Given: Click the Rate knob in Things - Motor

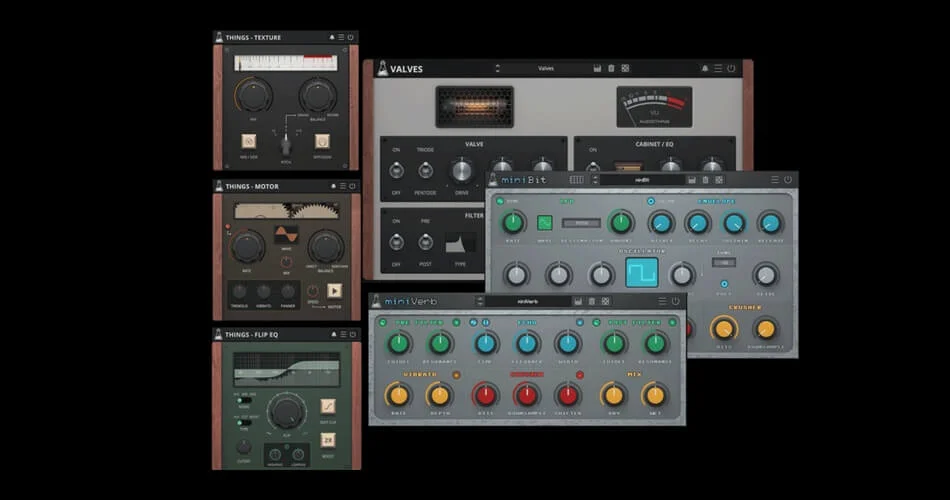Looking at the screenshot, I should pos(247,247).
